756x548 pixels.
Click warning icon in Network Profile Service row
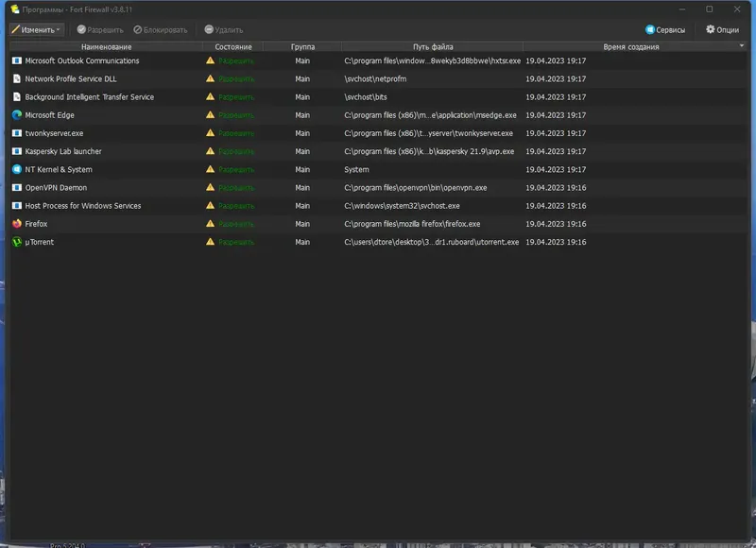tap(210, 78)
